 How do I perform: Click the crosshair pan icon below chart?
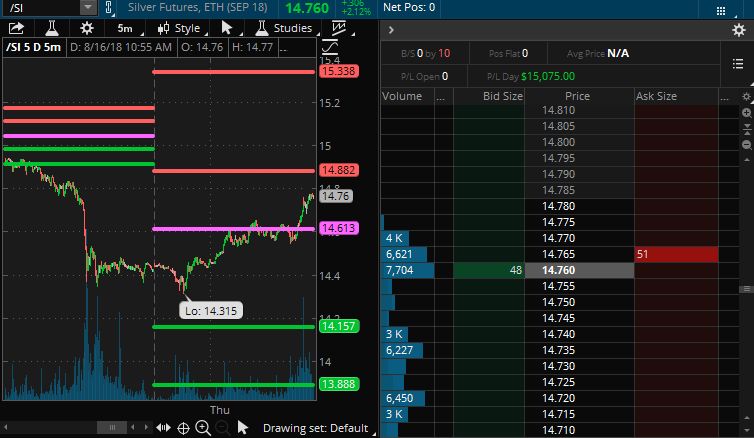[x=184, y=428]
